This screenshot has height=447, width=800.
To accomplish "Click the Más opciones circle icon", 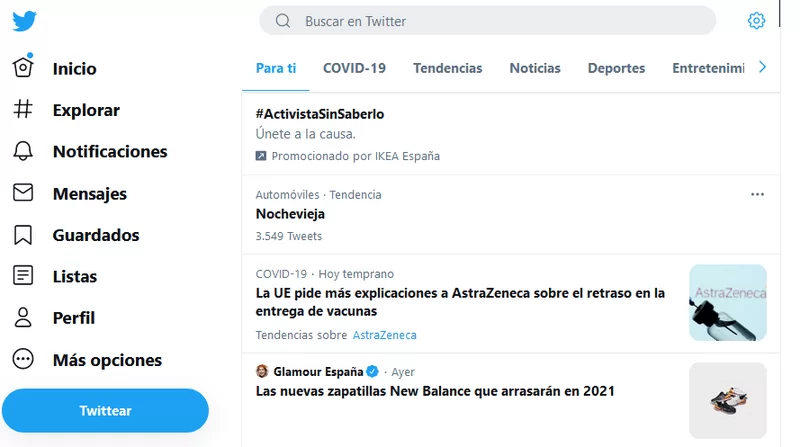I will point(23,359).
